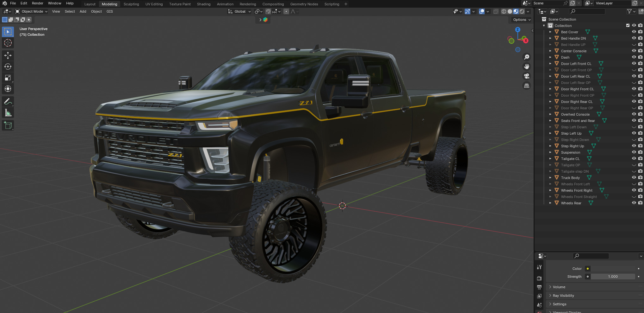Select the Rotate tool
Image resolution: width=644 pixels, height=313 pixels.
(8, 67)
